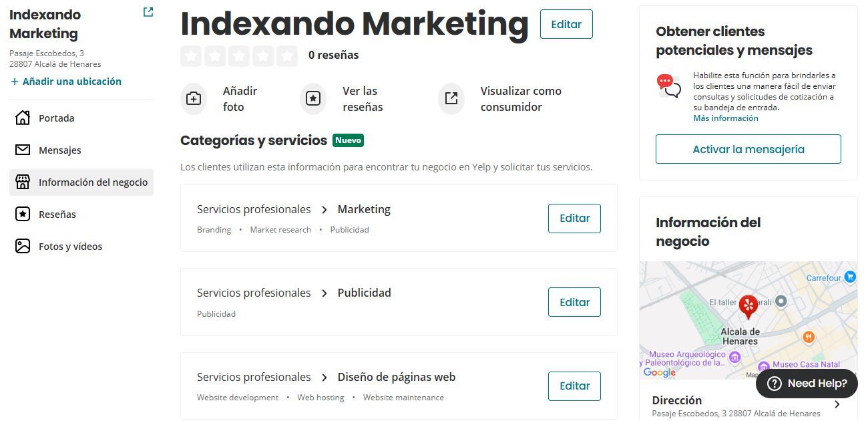This screenshot has width=868, height=421.
Task: Click the Visualizar como consumidor icon
Action: click(x=451, y=99)
